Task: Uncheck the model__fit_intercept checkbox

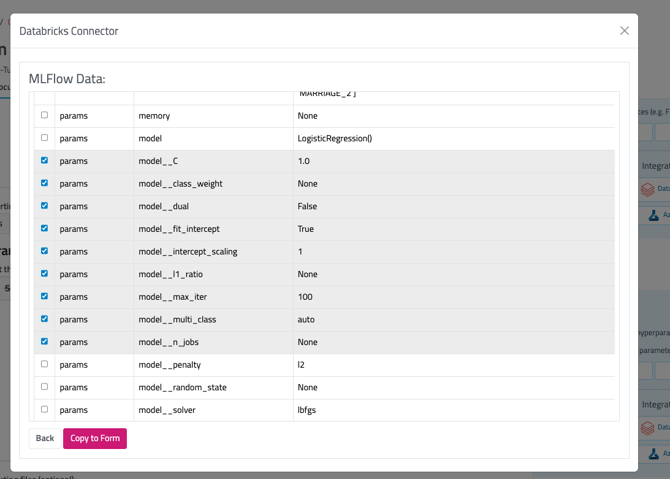Action: pos(44,228)
